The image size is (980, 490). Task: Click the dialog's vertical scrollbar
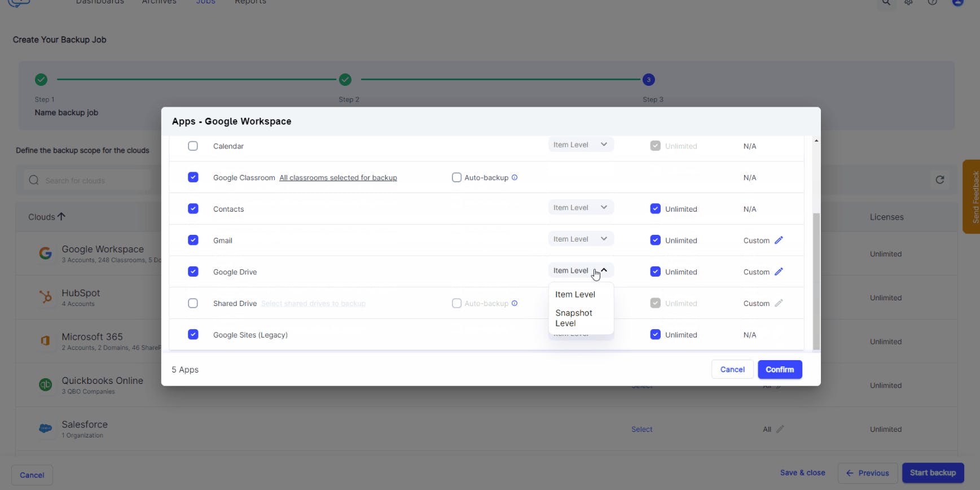pos(816,281)
